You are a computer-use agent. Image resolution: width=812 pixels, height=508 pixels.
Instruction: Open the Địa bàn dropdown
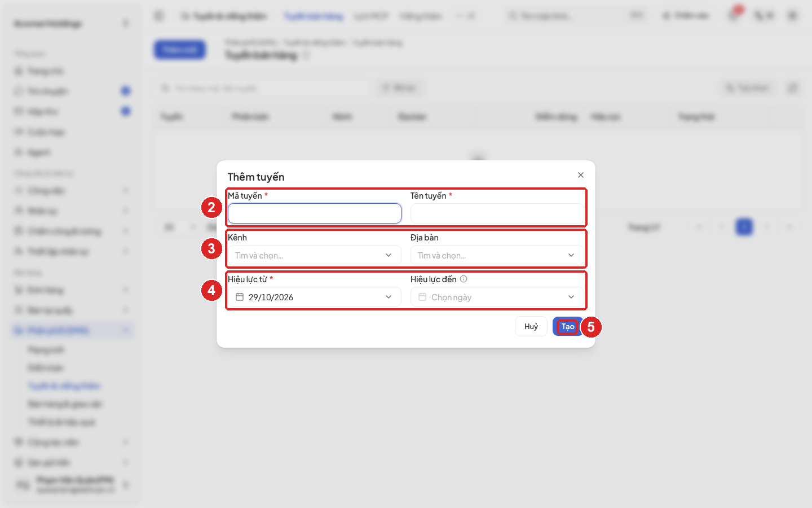(x=497, y=255)
